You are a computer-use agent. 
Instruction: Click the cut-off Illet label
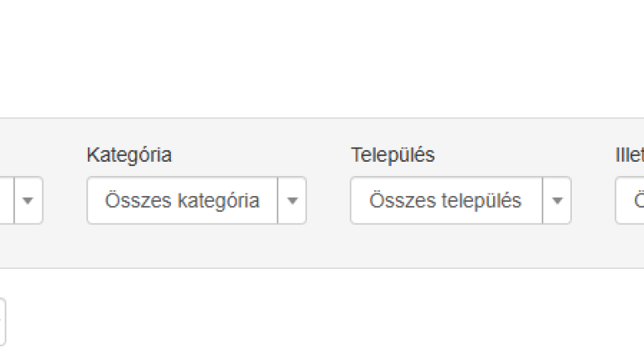[x=630, y=155]
